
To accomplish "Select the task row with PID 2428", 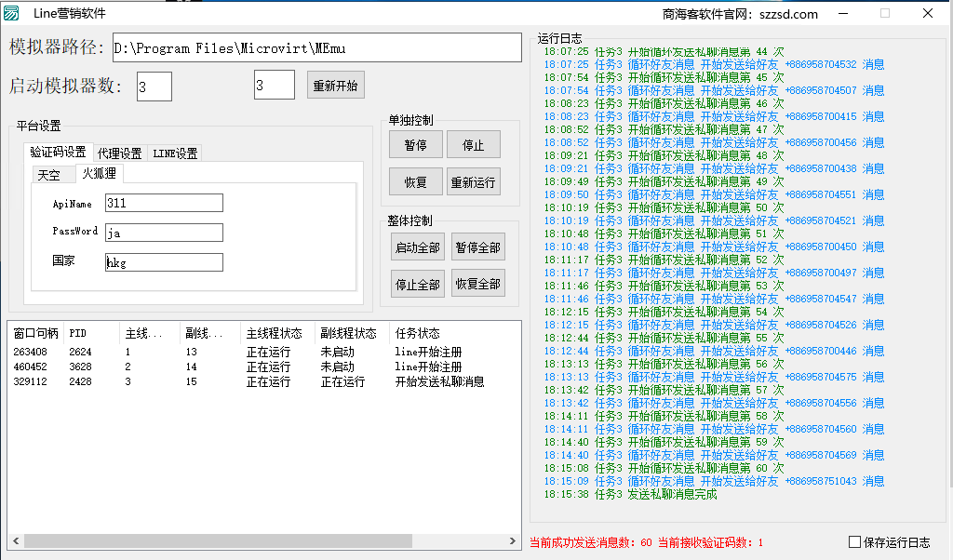I will 80,381.
